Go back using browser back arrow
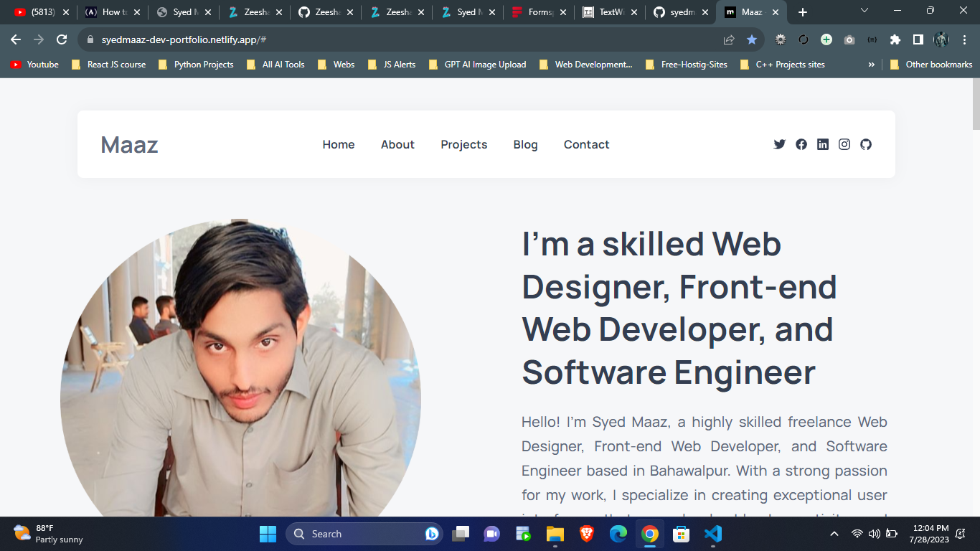 (x=16, y=39)
